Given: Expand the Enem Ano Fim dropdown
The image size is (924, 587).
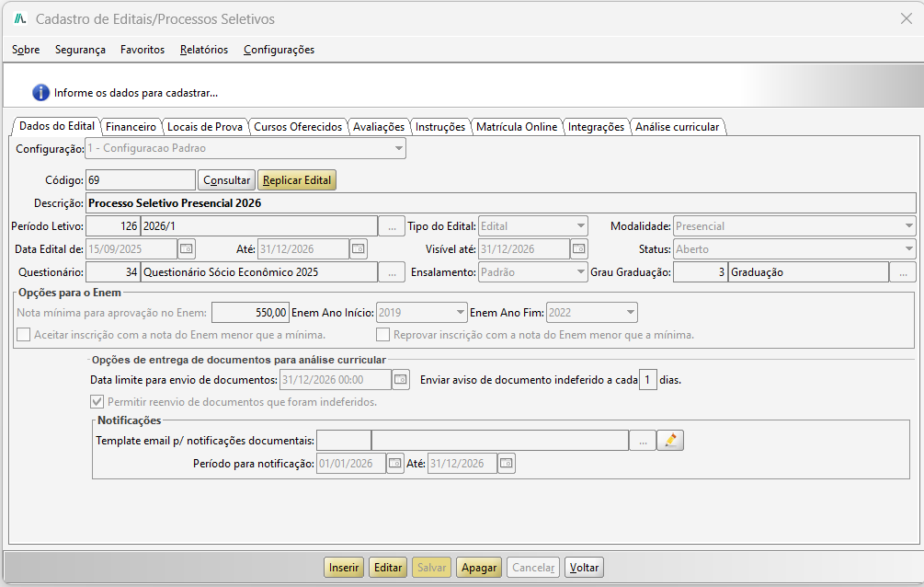Looking at the screenshot, I should pyautogui.click(x=630, y=312).
